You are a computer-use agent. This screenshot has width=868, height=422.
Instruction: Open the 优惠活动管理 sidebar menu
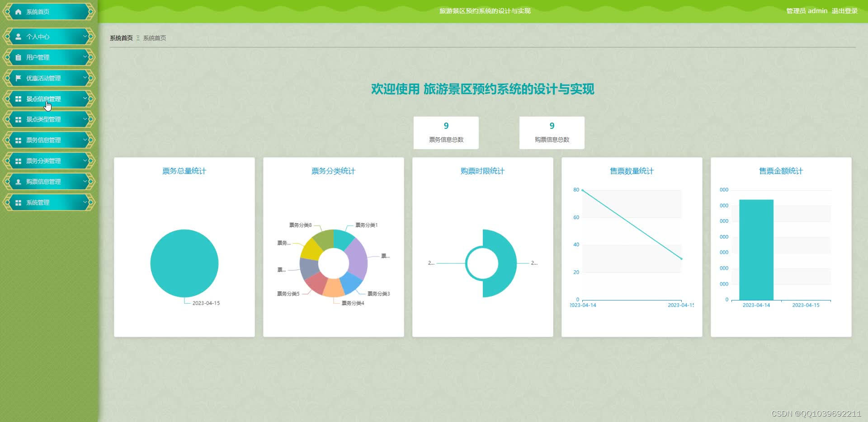pos(49,78)
